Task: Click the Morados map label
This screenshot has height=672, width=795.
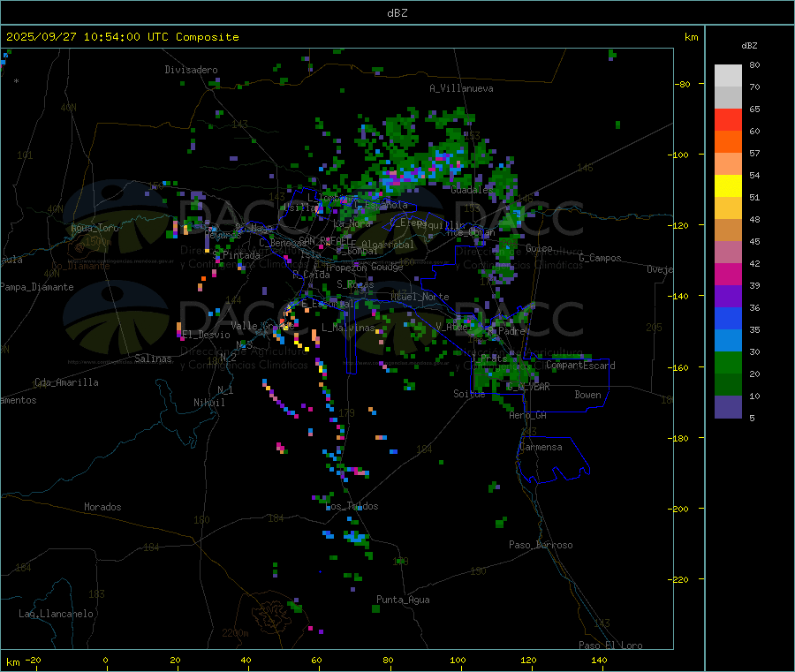Action: point(102,507)
